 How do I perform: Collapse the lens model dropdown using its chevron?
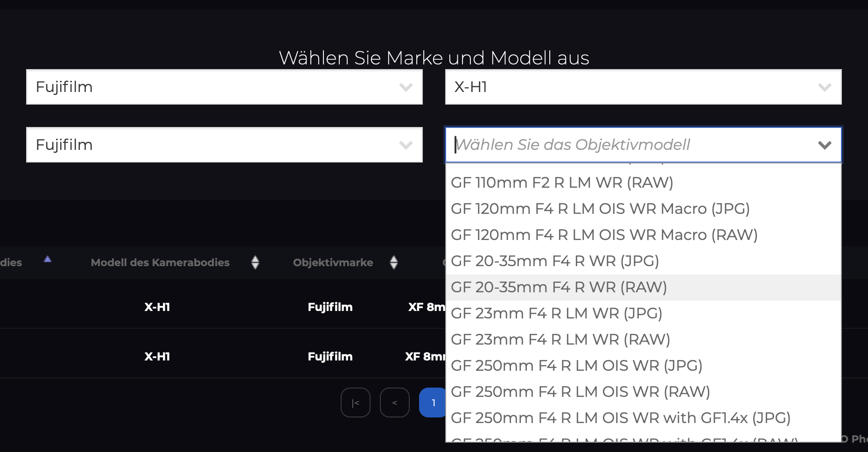pos(825,145)
